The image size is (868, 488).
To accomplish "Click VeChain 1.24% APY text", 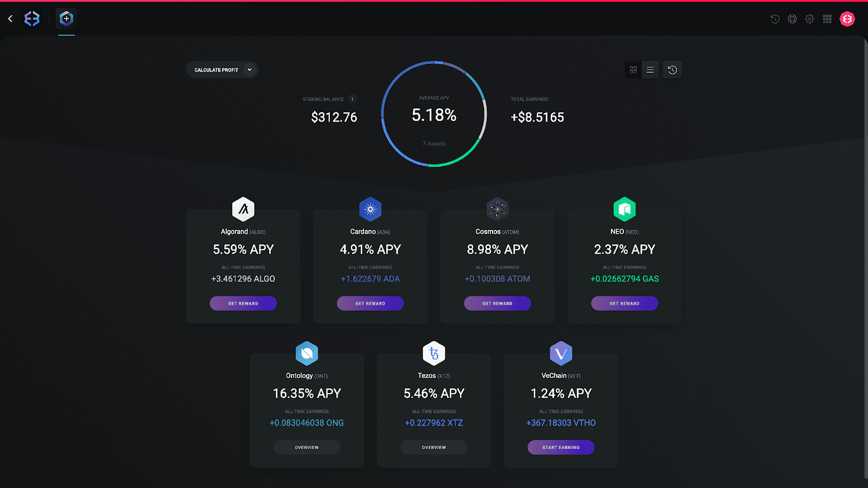I will pyautogui.click(x=561, y=393).
